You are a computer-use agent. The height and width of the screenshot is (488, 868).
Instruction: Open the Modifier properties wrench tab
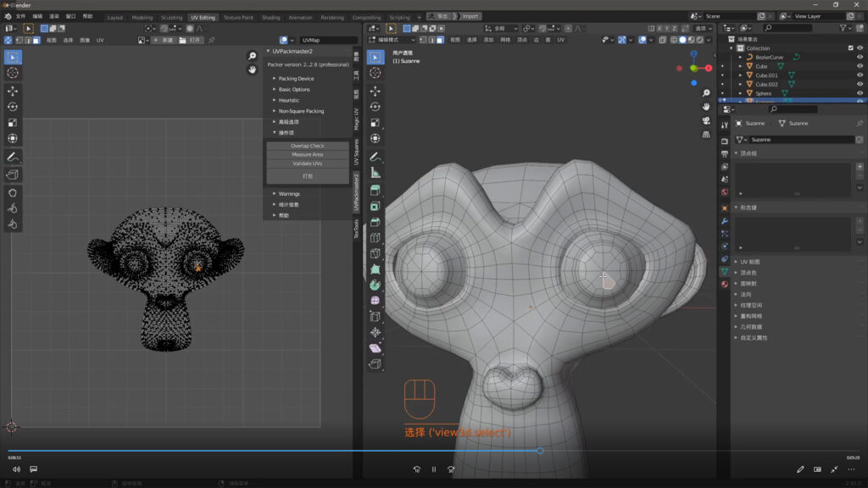click(725, 221)
